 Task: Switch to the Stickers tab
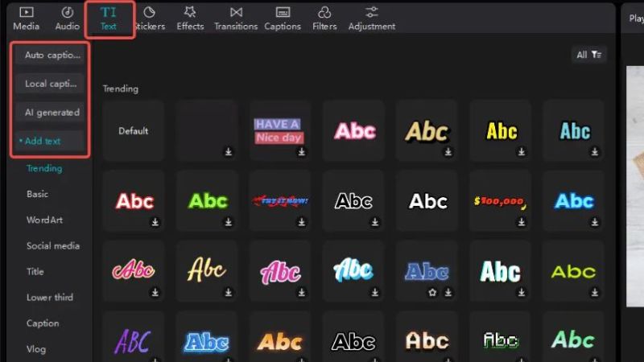(150, 19)
